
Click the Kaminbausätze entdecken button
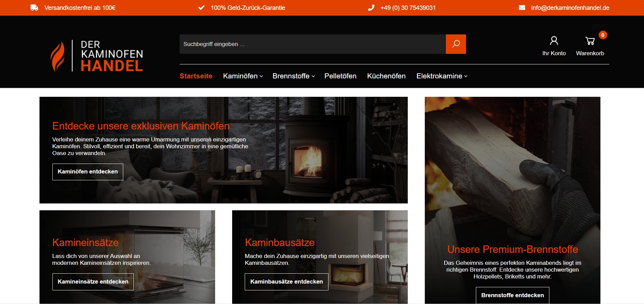pos(287,282)
